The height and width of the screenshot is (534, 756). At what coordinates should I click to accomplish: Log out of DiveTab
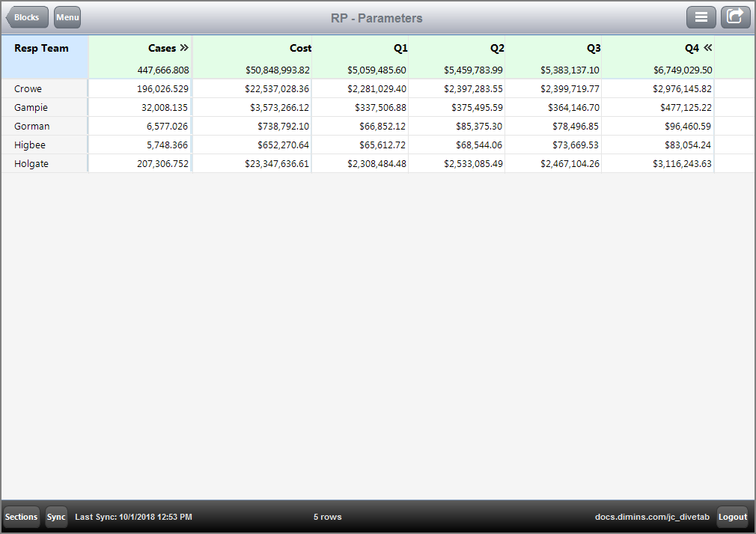pos(732,517)
